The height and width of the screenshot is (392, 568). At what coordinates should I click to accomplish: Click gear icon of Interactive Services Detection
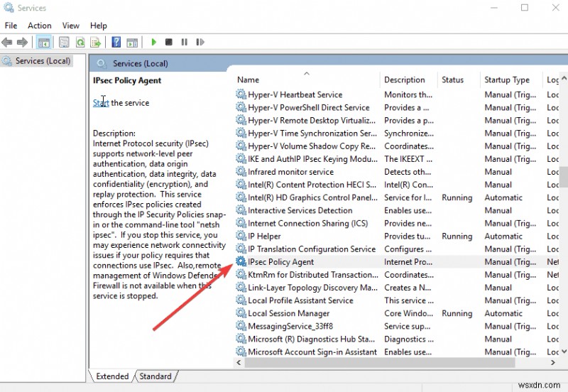point(241,210)
